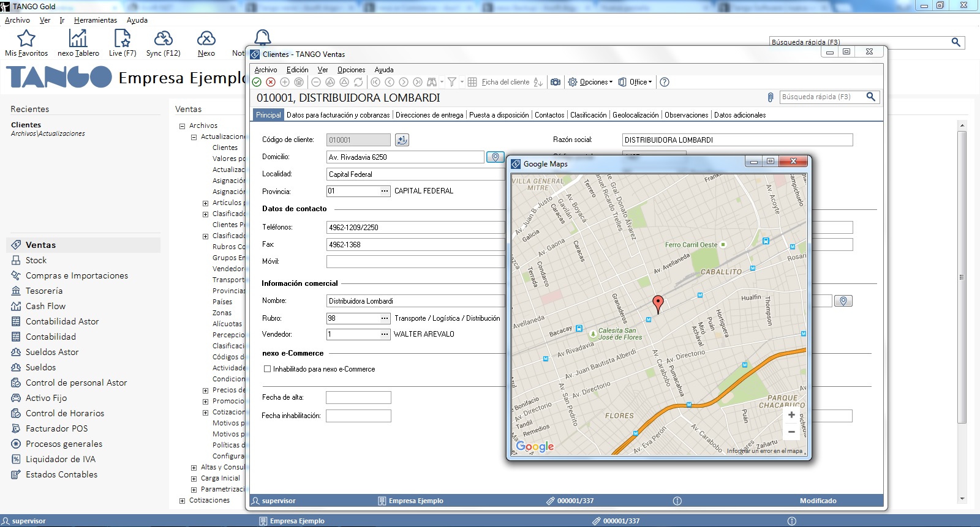Image resolution: width=980 pixels, height=527 pixels.
Task: Open the Vendedor lookup ellipsis button
Action: click(385, 334)
